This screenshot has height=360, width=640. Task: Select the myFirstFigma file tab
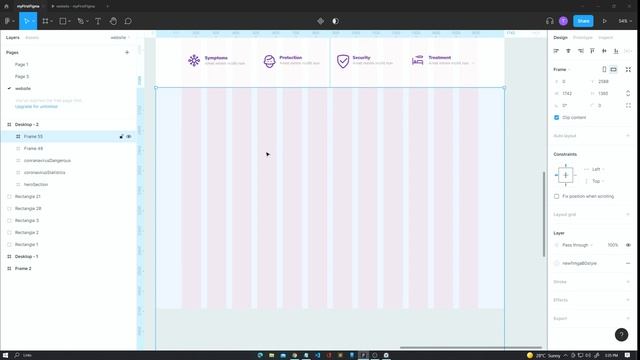(28, 6)
